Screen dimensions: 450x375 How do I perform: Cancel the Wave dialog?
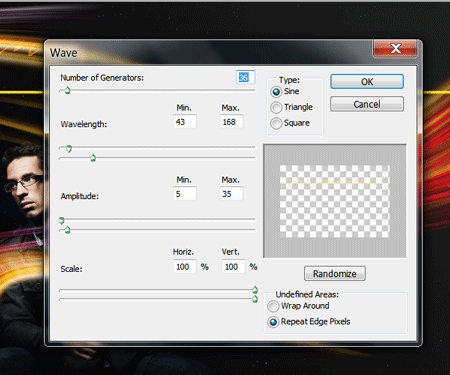click(x=367, y=104)
